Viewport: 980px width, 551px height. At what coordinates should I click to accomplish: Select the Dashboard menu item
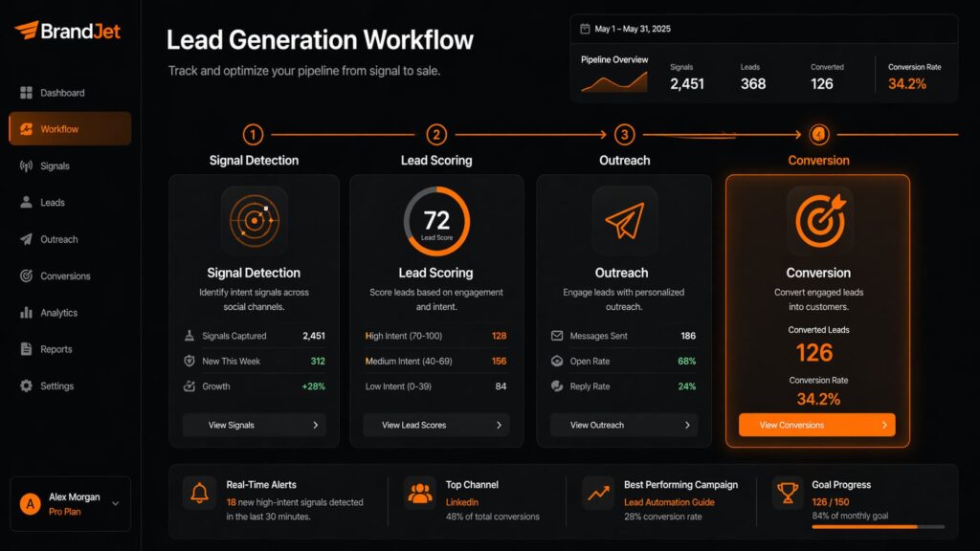(x=56, y=92)
